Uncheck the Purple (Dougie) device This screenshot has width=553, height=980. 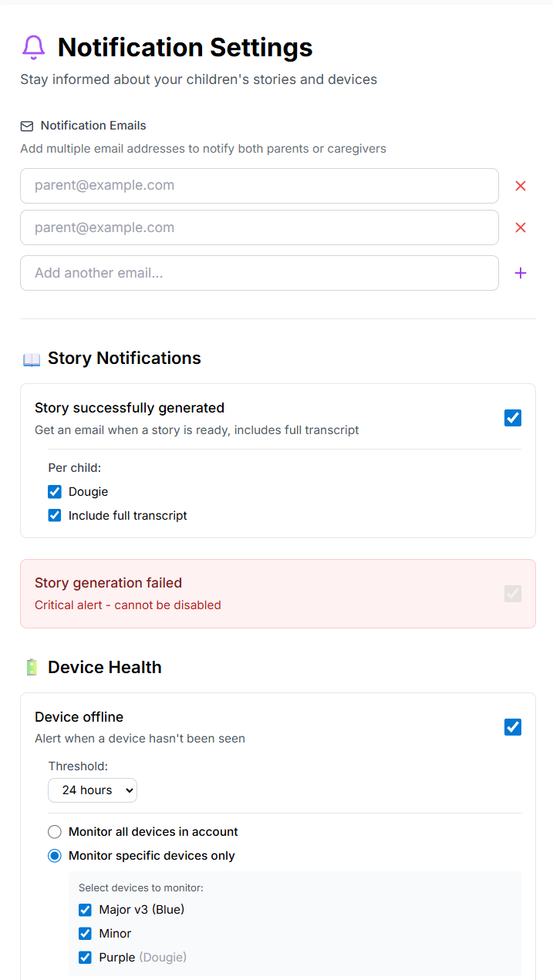[85, 958]
